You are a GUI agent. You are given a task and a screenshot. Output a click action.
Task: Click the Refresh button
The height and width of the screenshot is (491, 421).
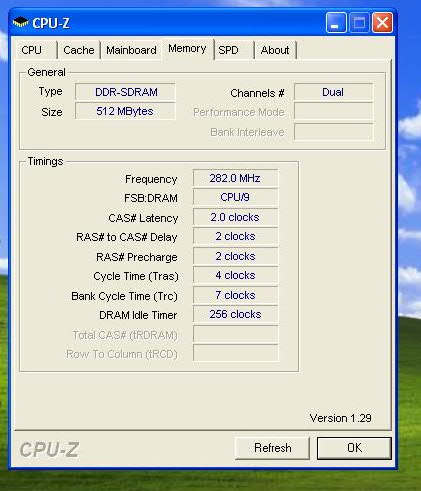tap(272, 448)
